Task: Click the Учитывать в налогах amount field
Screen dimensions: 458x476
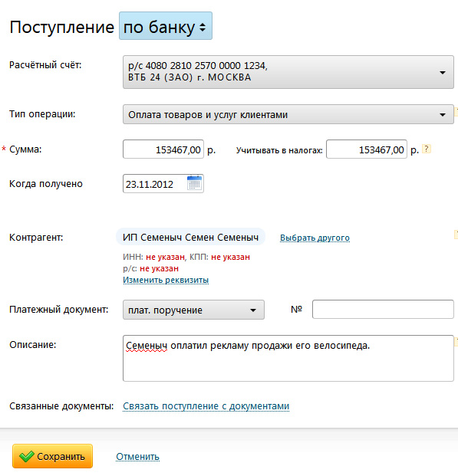Action: [x=367, y=149]
